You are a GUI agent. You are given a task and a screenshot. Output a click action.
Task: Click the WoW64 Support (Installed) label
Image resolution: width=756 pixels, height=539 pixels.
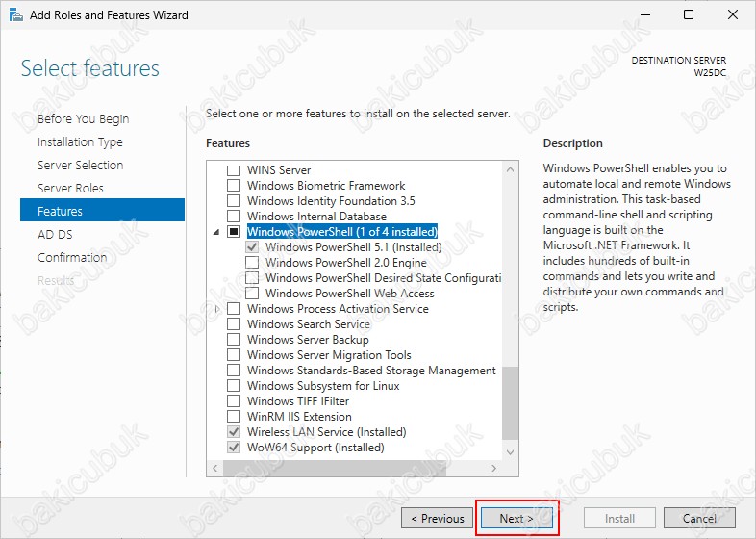pos(315,448)
